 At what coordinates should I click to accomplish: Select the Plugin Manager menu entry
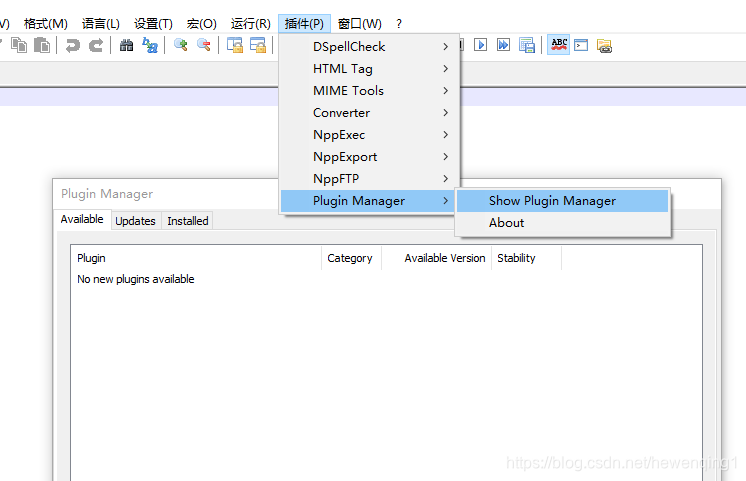tap(368, 201)
